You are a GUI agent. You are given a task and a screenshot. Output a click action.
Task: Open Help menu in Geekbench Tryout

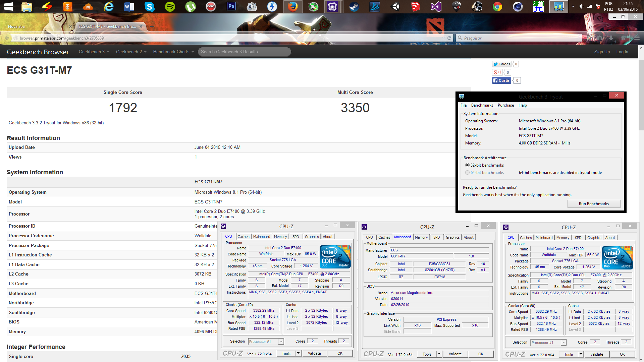pyautogui.click(x=523, y=105)
